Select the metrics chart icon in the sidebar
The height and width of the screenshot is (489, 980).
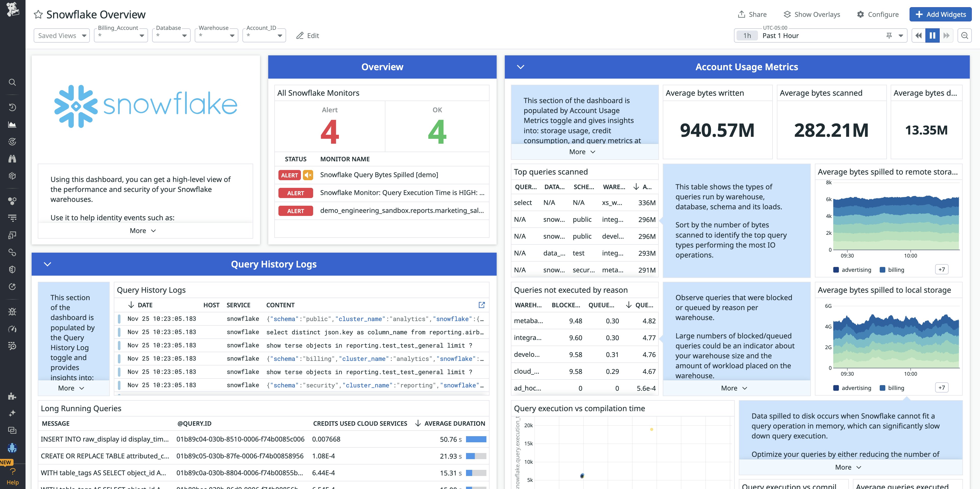[x=13, y=124]
